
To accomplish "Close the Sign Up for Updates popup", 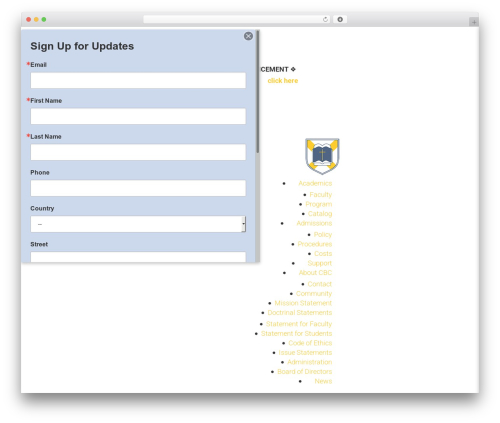I will [x=248, y=36].
